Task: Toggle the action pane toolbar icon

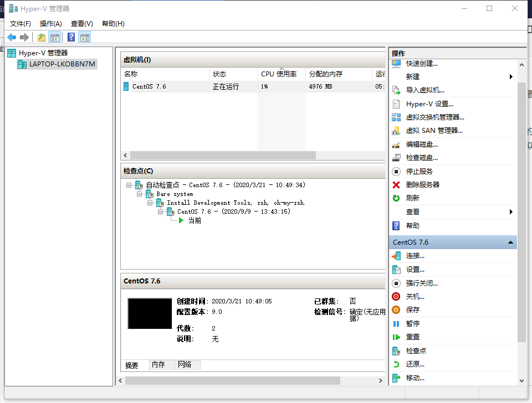Action: [85, 37]
